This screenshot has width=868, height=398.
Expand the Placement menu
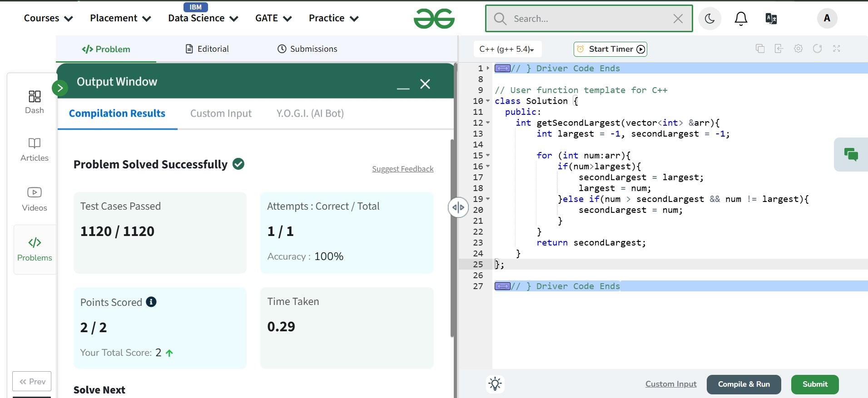[120, 18]
